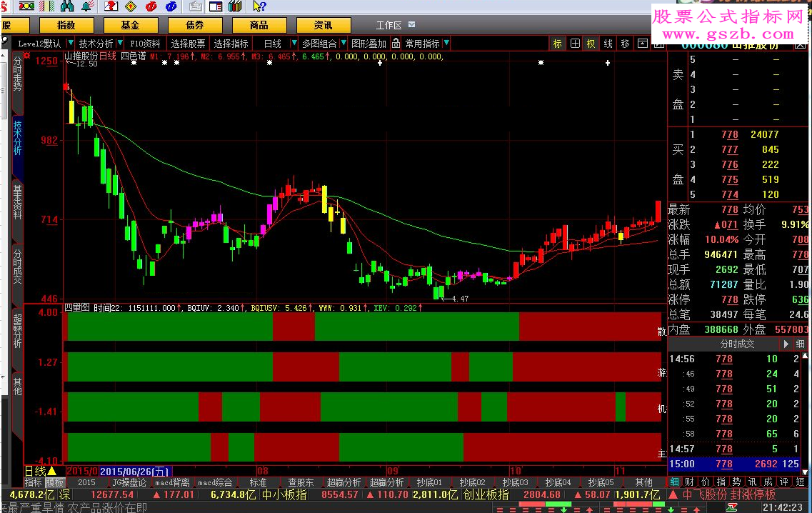Image resolution: width=812 pixels, height=513 pixels.
Task: Toggle the 标 indicator button
Action: (x=557, y=44)
